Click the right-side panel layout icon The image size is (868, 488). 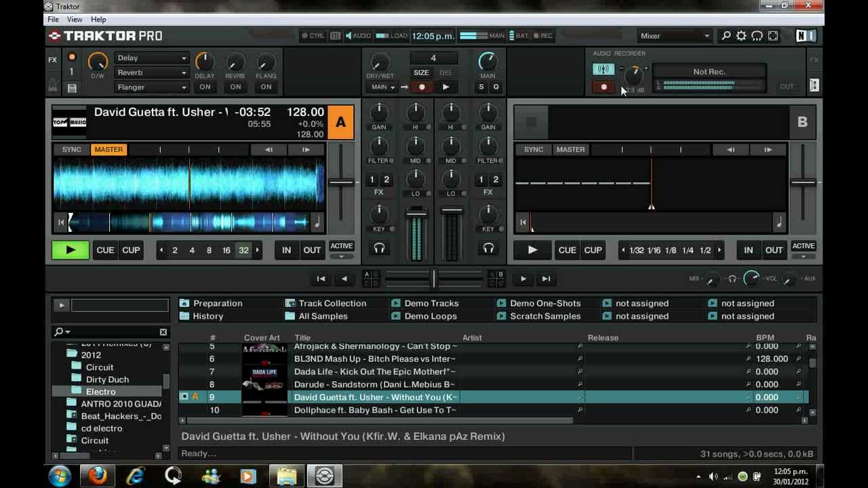click(x=814, y=85)
